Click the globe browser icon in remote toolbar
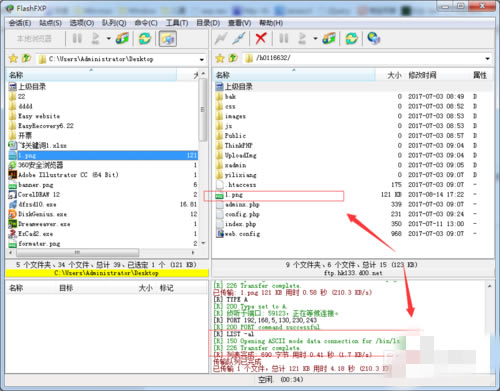 point(374,38)
